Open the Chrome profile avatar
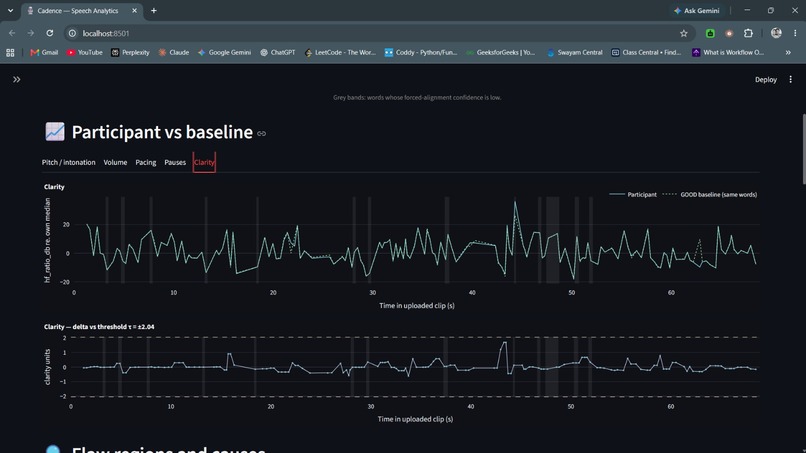This screenshot has height=453, width=806. coord(776,33)
